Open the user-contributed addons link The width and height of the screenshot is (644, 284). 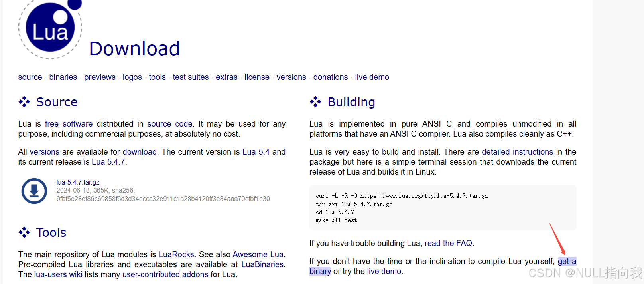pos(165,274)
